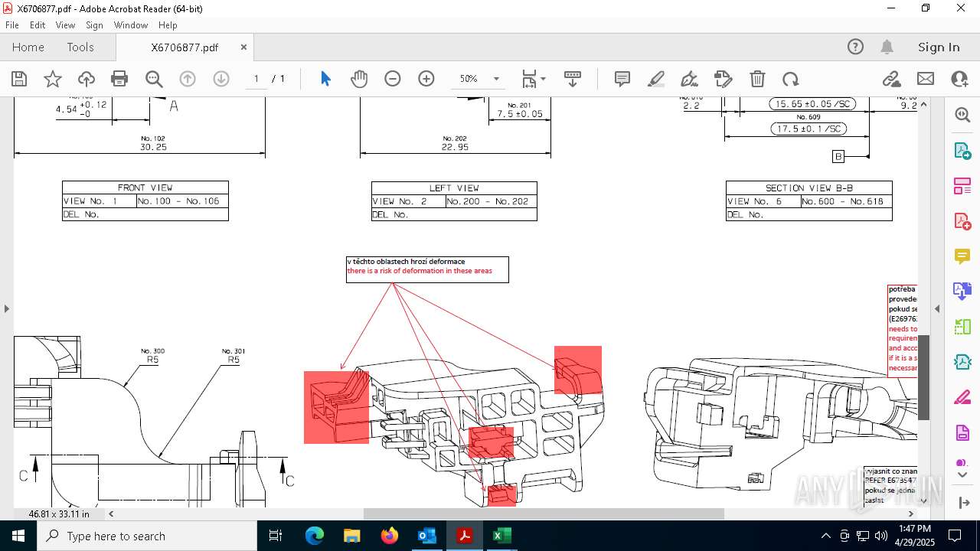This screenshot has height=551, width=980.
Task: Open Outlook from taskbar
Action: point(426,536)
